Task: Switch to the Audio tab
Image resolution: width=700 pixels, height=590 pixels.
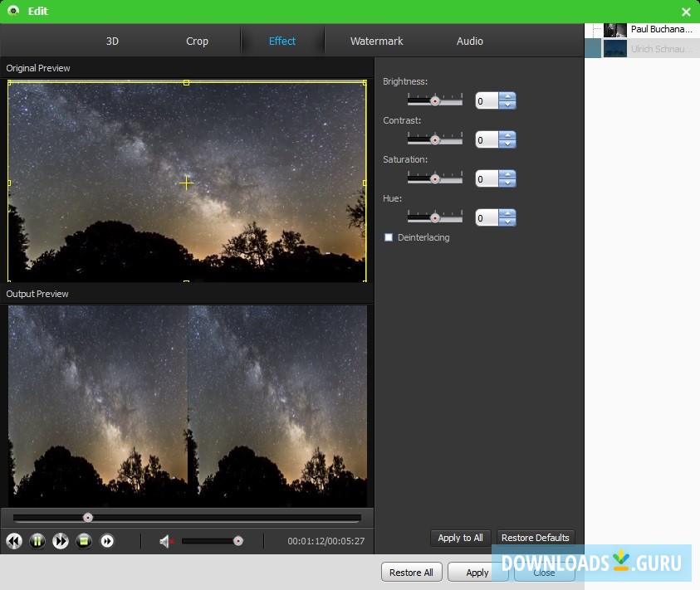Action: coord(469,41)
